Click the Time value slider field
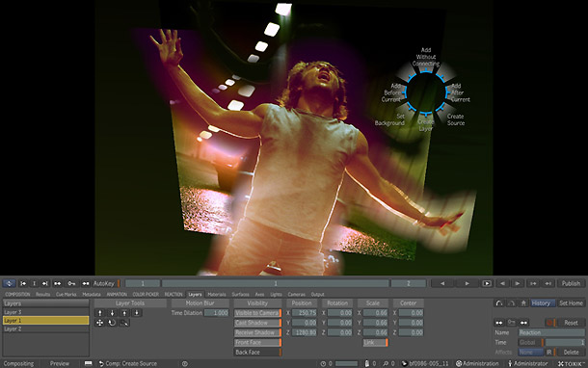588x368 pixels. [565, 342]
